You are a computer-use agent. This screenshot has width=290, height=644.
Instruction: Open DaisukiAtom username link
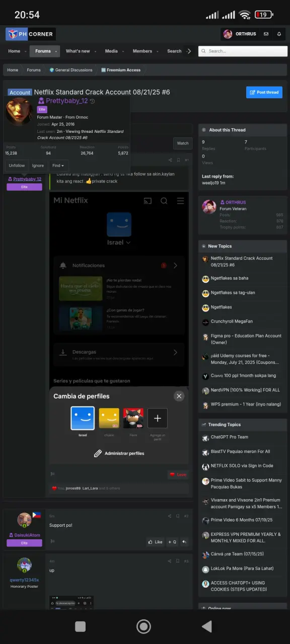24,535
